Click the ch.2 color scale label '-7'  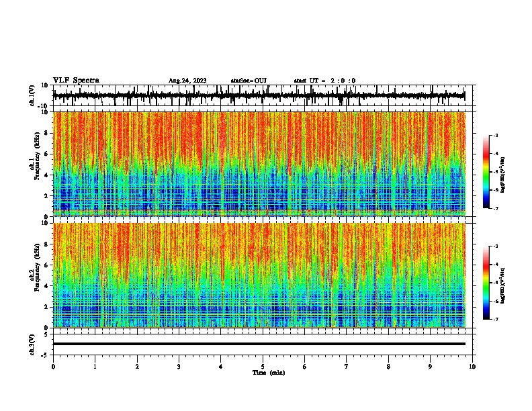pos(495,319)
